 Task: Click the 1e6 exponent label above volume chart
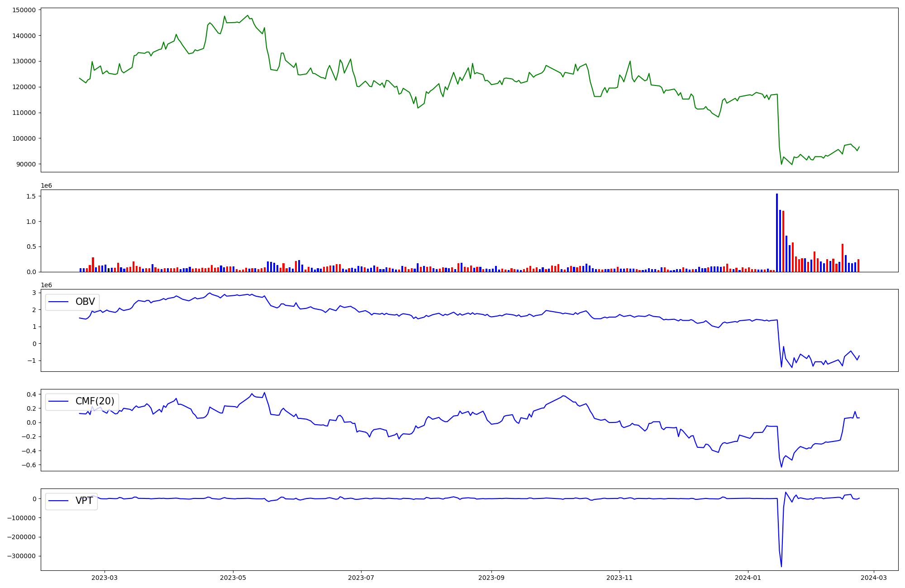coord(47,186)
